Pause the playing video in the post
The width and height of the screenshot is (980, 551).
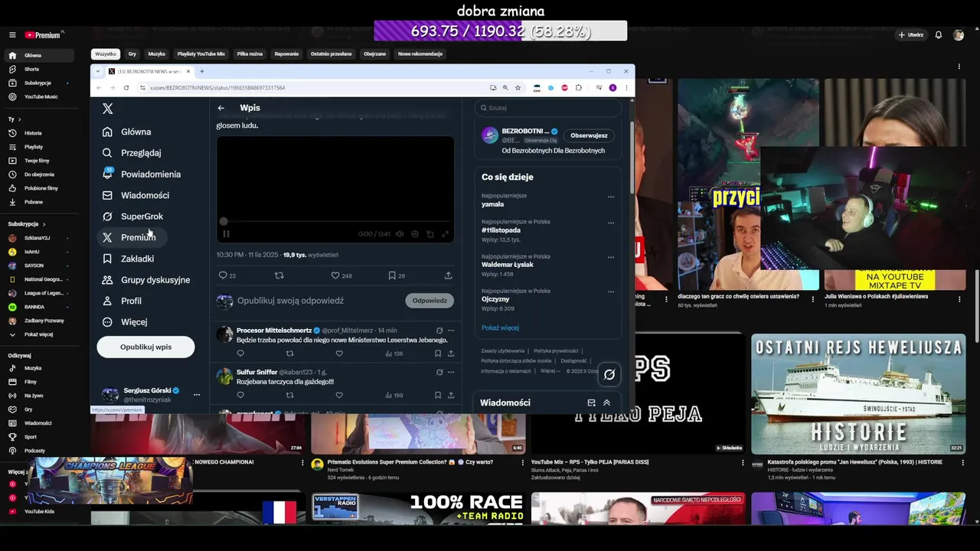click(x=226, y=234)
